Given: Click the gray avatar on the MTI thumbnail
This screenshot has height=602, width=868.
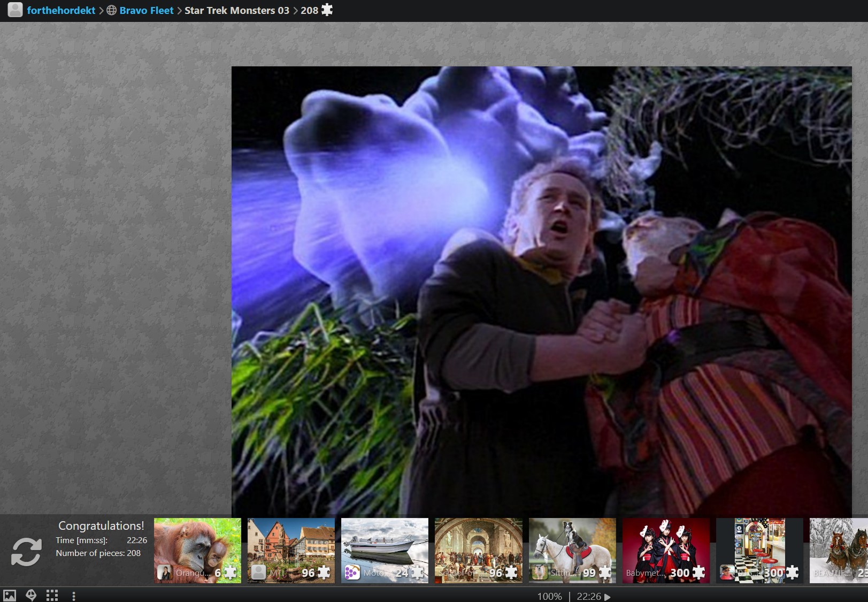Looking at the screenshot, I should [258, 573].
